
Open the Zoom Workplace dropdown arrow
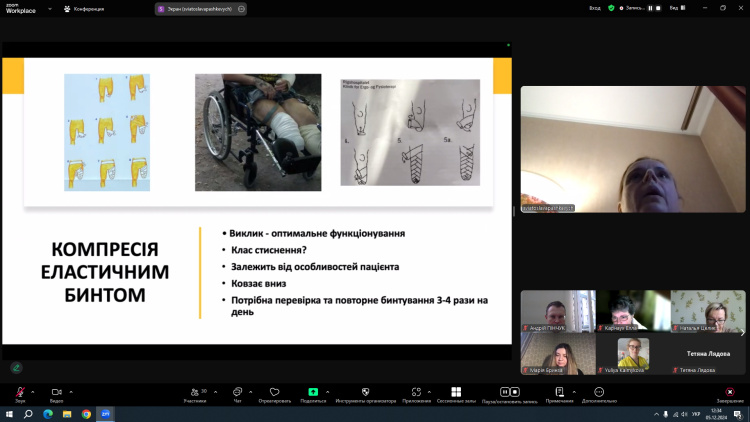click(x=50, y=9)
